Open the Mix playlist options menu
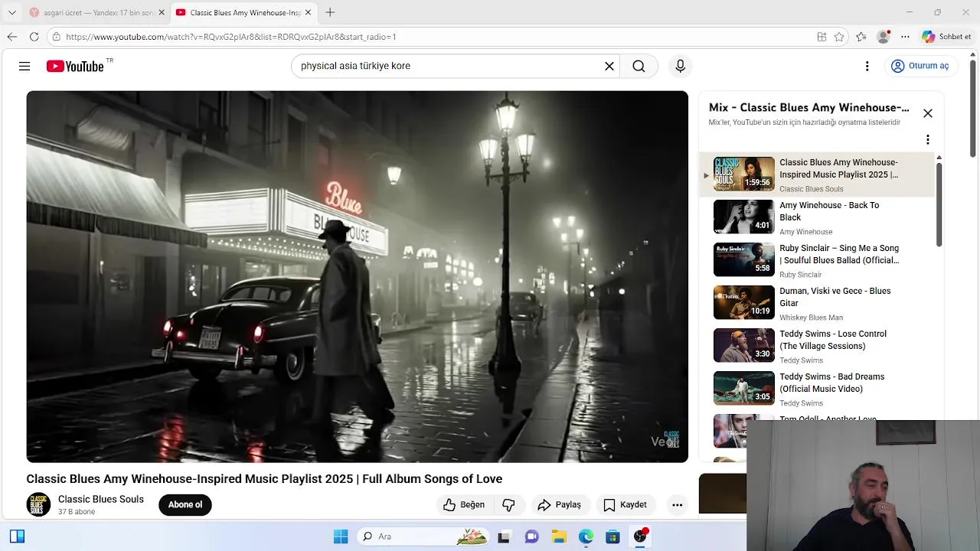The image size is (980, 551). click(x=927, y=139)
